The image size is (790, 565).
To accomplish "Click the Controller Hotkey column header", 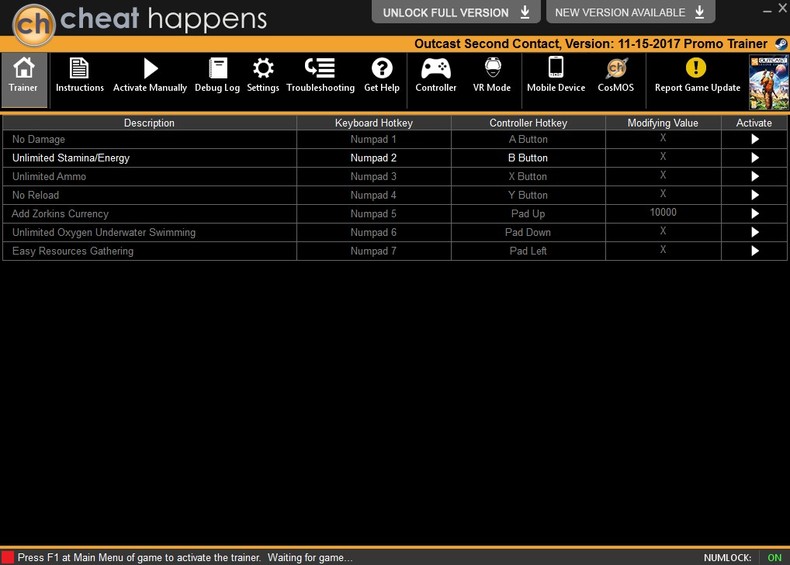I will tap(528, 123).
